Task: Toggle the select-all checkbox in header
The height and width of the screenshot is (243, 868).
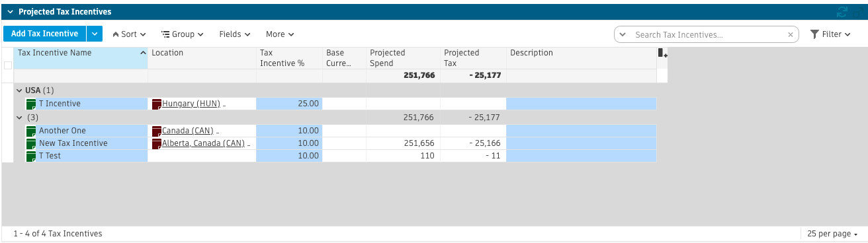Action: (8, 65)
